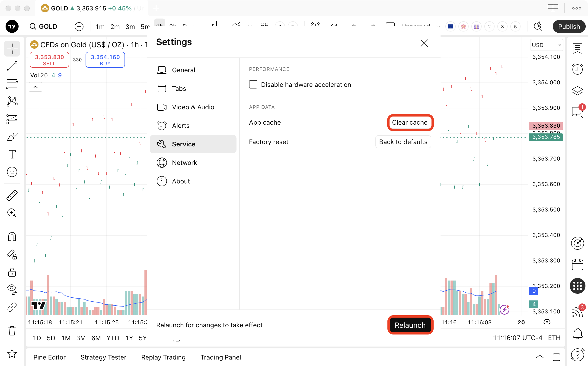
Task: Select the Text tool in left toolbar
Action: [x=12, y=154]
